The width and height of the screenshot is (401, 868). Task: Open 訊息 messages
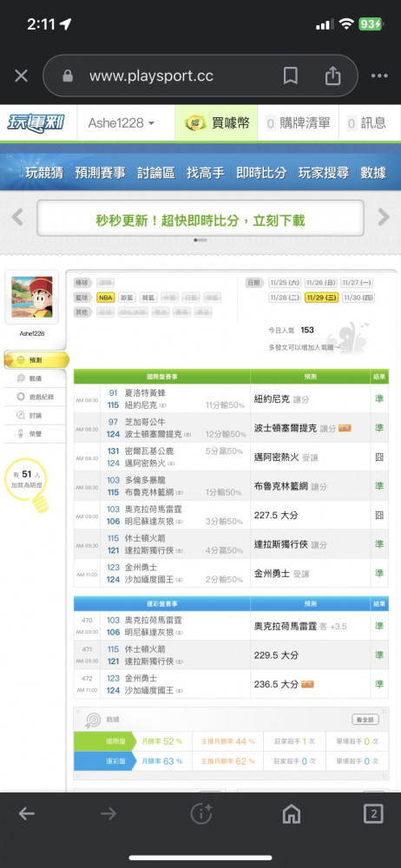click(366, 123)
